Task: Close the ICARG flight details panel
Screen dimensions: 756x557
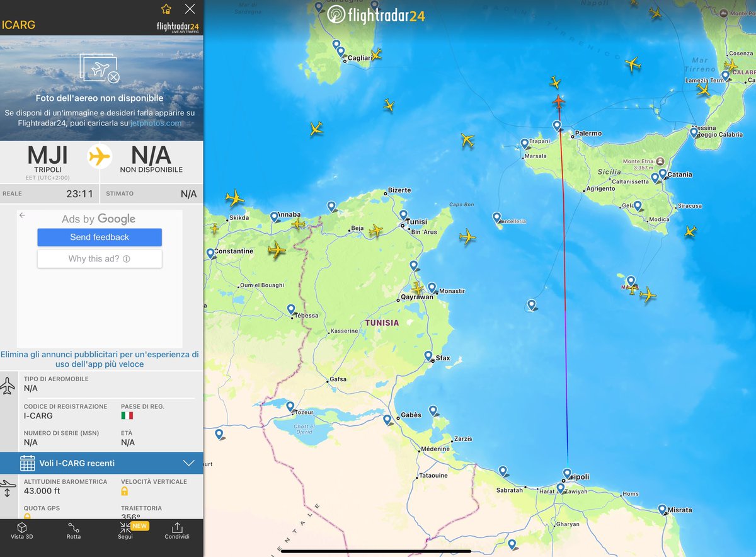Action: point(190,9)
